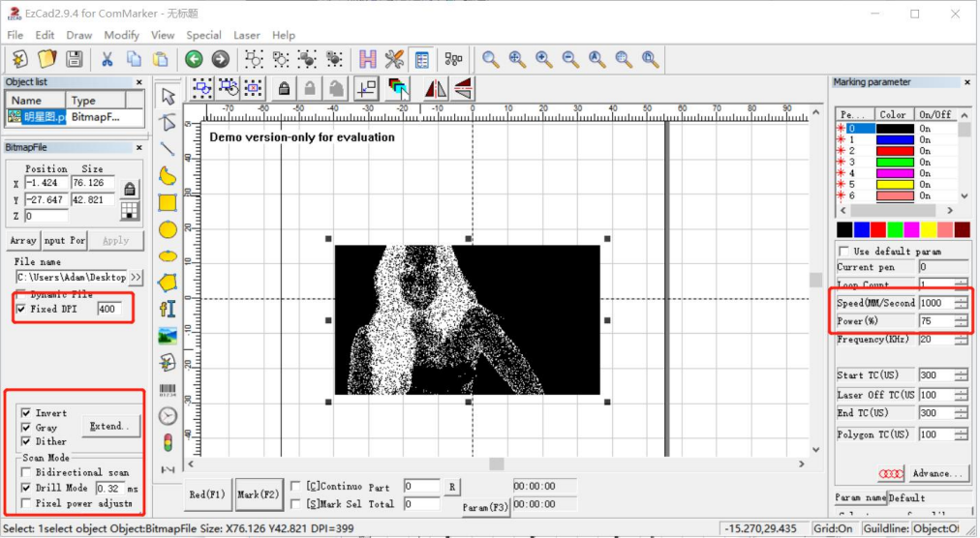Click the Mark(F2) button
This screenshot has height=538, width=980.
tap(258, 494)
